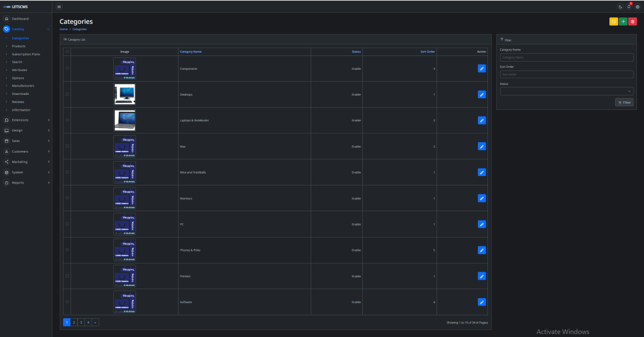Select the Components row checkbox
The height and width of the screenshot is (337, 644).
pos(67,68)
